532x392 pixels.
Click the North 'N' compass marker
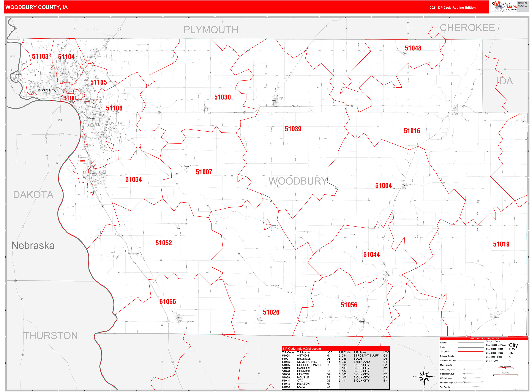tap(424, 367)
